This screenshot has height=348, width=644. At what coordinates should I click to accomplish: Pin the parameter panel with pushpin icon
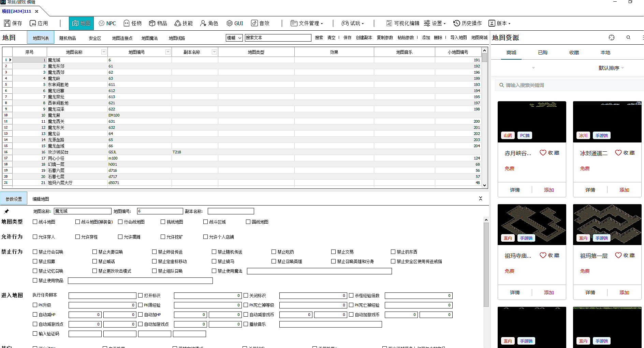pos(6,211)
